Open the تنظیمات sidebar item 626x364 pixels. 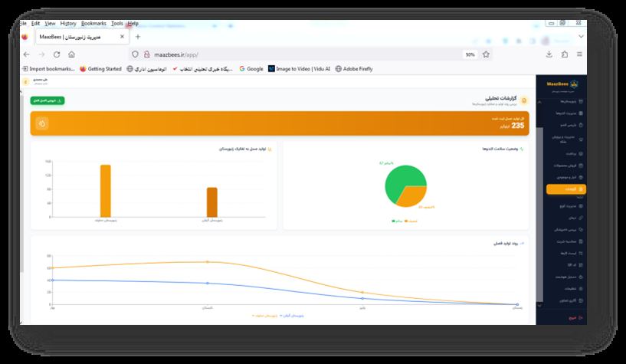point(573,289)
